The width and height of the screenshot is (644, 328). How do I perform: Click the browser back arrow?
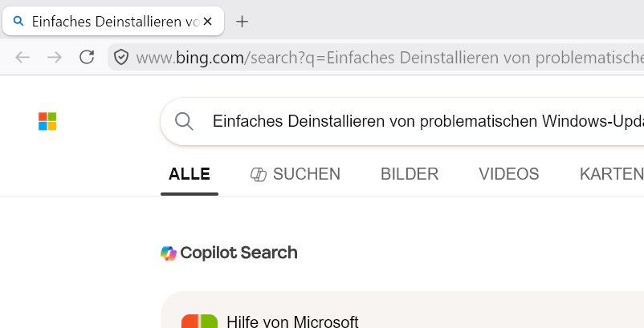[22, 58]
